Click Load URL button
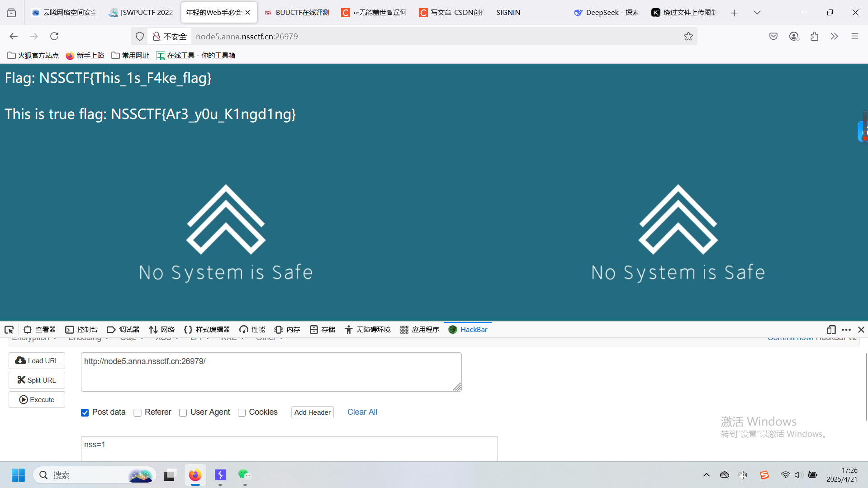Viewport: 868px width, 488px height. pyautogui.click(x=37, y=361)
